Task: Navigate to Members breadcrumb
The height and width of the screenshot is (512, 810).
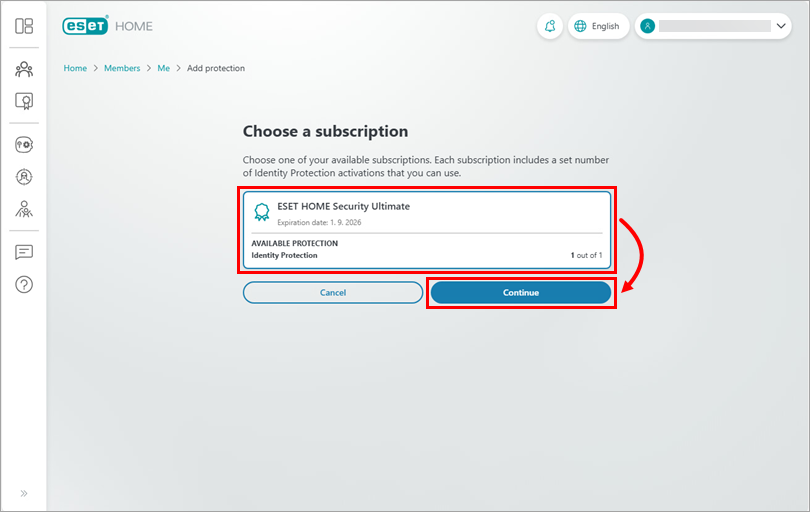Action: pyautogui.click(x=122, y=68)
